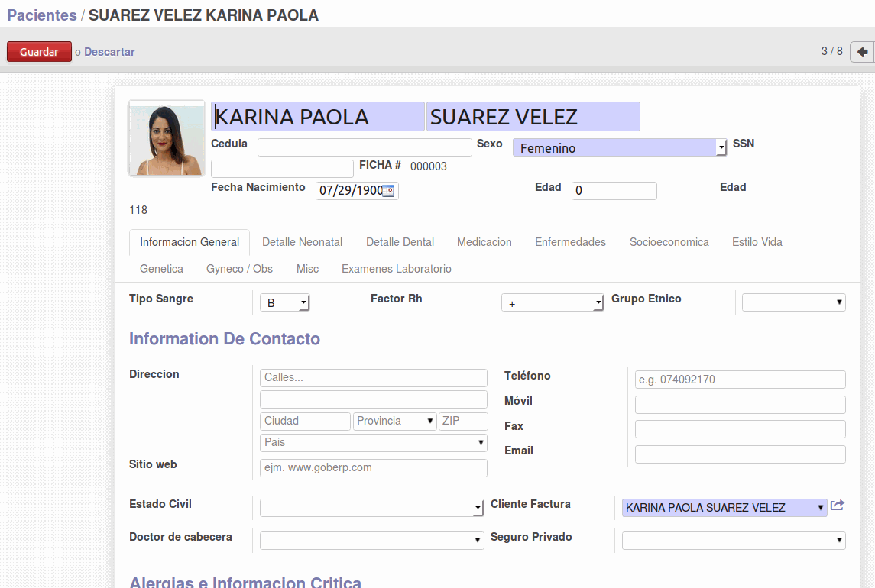875x588 pixels.
Task: Open the calendar picker for Fecha Nacimiento
Action: 389,191
